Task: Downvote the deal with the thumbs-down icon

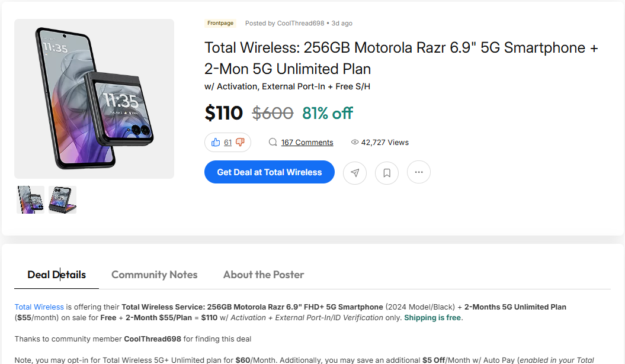Action: (x=239, y=142)
